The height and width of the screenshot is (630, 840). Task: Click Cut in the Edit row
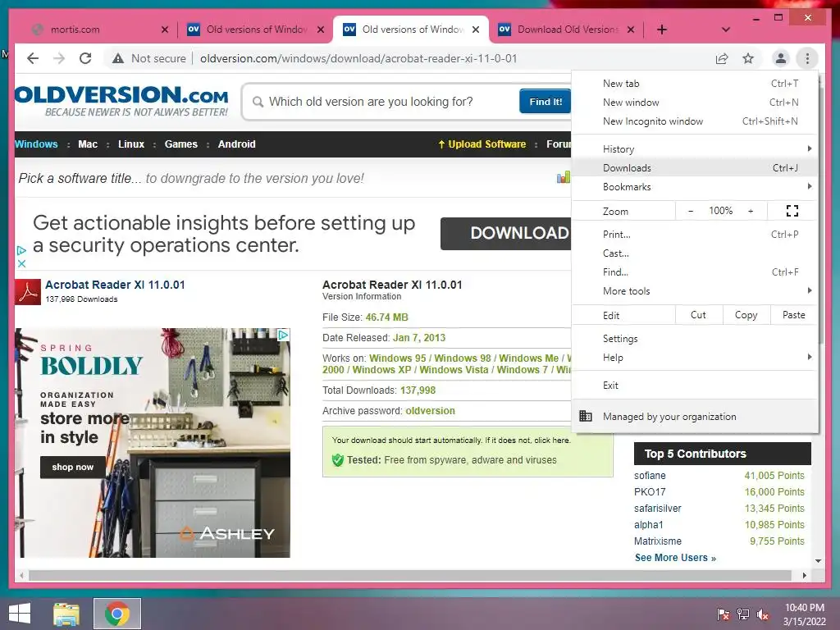[699, 315]
